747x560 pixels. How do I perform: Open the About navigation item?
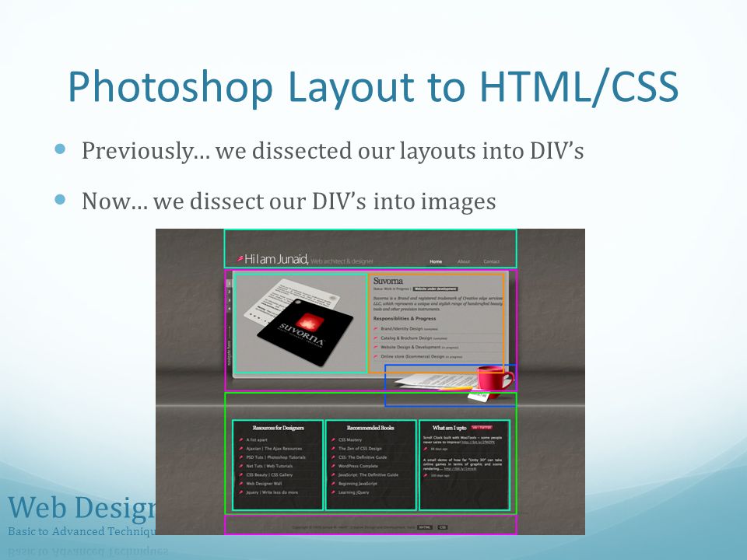[x=464, y=261]
